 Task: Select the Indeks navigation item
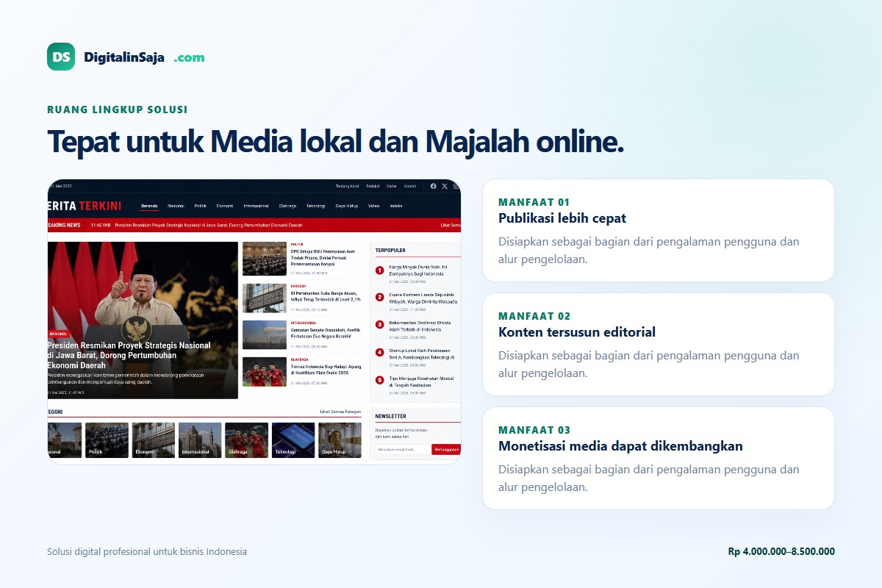[396, 206]
